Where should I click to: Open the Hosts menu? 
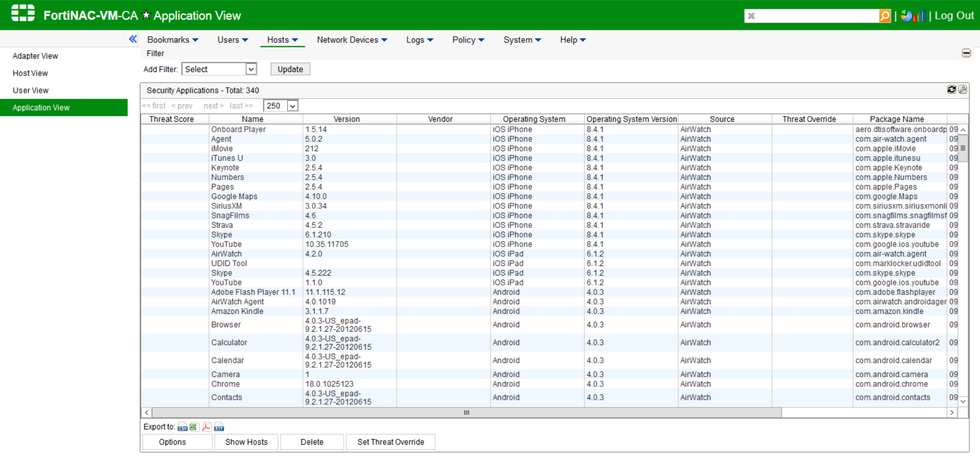click(x=282, y=40)
